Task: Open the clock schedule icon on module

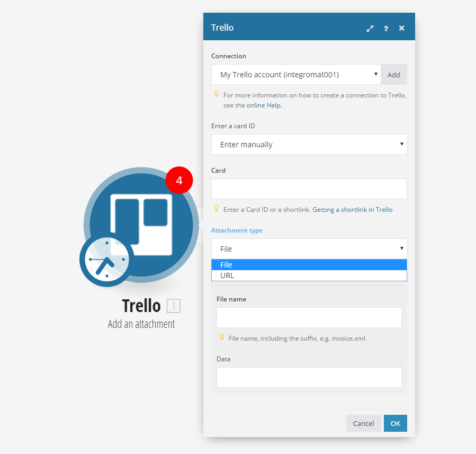Action: click(x=106, y=260)
